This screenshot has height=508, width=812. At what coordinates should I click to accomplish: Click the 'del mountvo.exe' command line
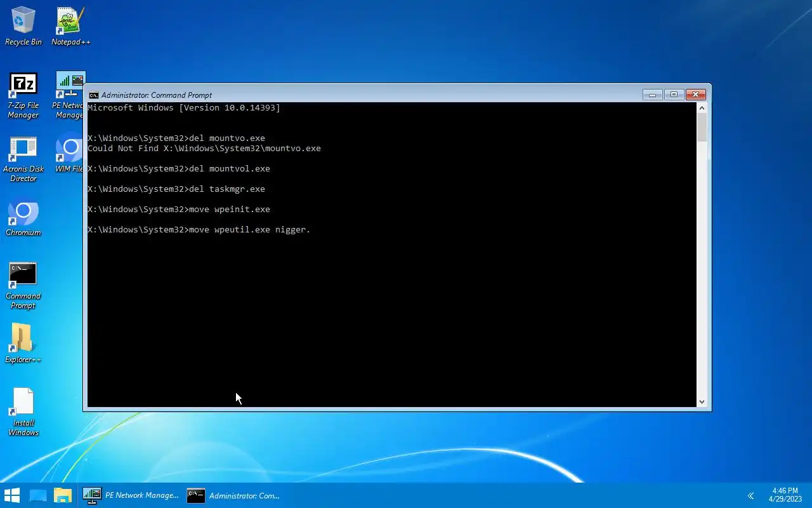click(x=176, y=138)
